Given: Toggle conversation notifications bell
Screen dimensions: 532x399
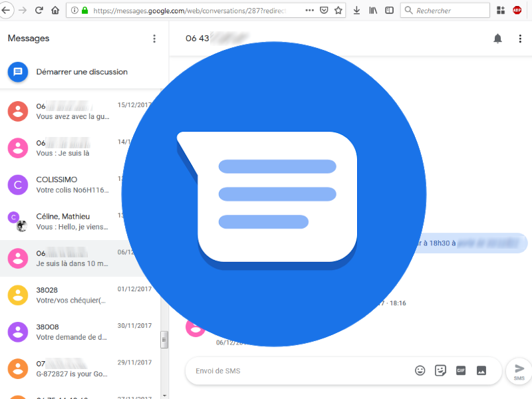Looking at the screenshot, I should [497, 39].
